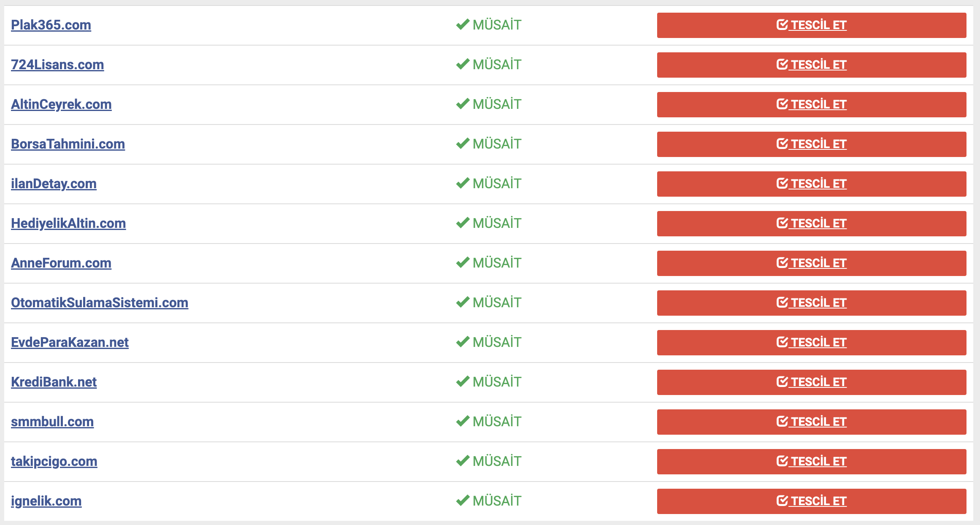
Task: Click the check-square icon in BorsaTahmini.com register button
Action: [x=782, y=143]
